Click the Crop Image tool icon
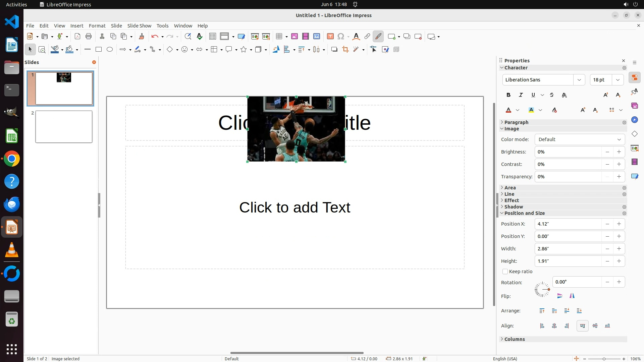Viewport: 644px width, 362px height. [x=345, y=50]
